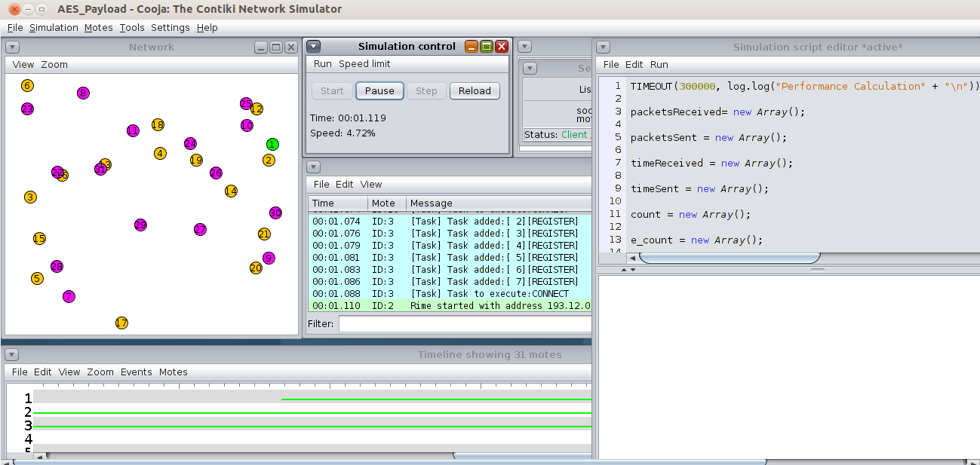
Task: Select green mote 1 in the Network panel
Action: click(272, 144)
